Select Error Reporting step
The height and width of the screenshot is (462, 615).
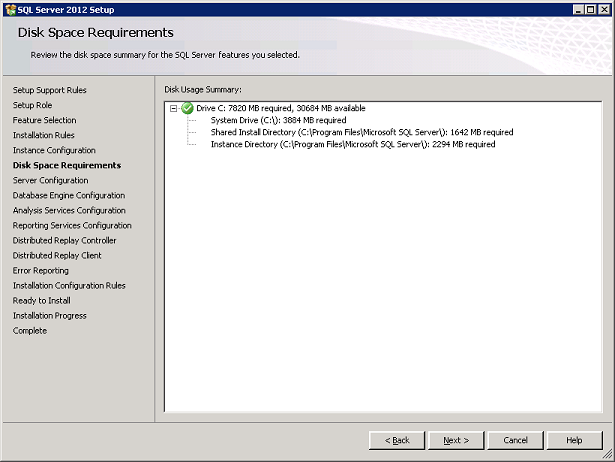coord(40,271)
